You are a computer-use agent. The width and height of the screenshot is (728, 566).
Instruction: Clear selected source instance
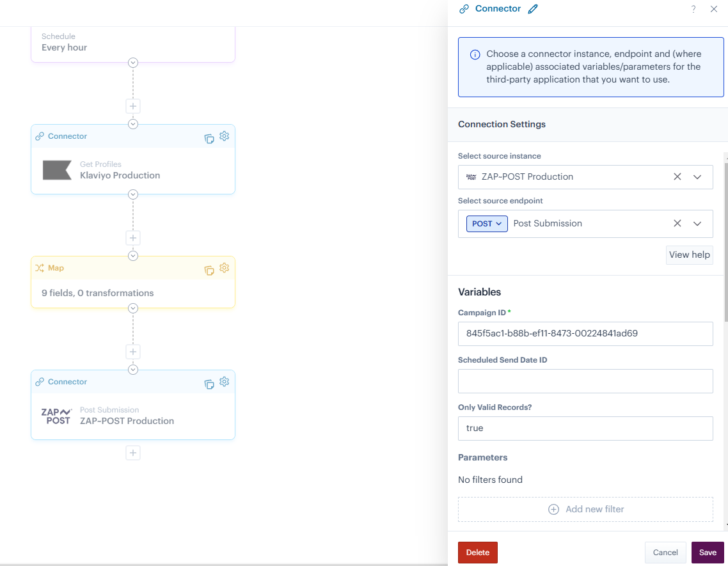(677, 177)
